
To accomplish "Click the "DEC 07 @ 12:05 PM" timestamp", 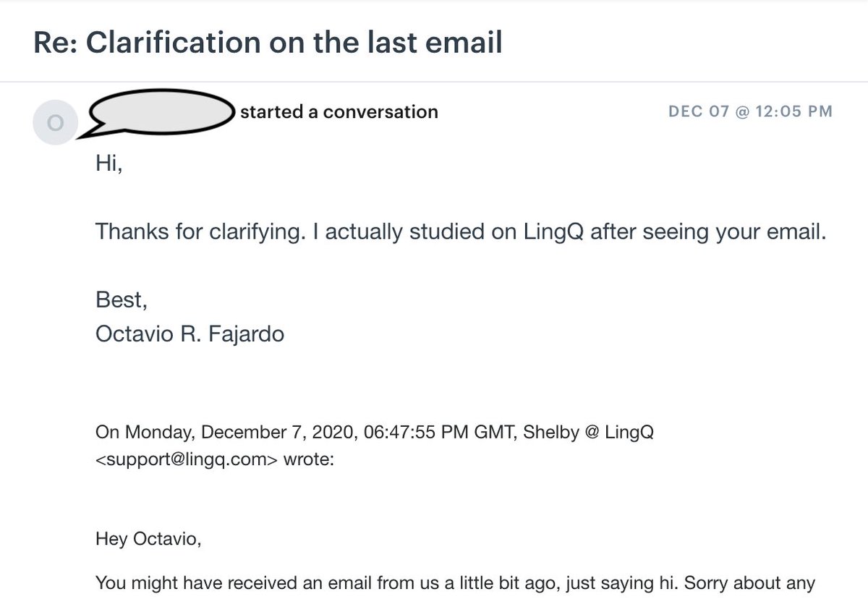I will click(750, 111).
